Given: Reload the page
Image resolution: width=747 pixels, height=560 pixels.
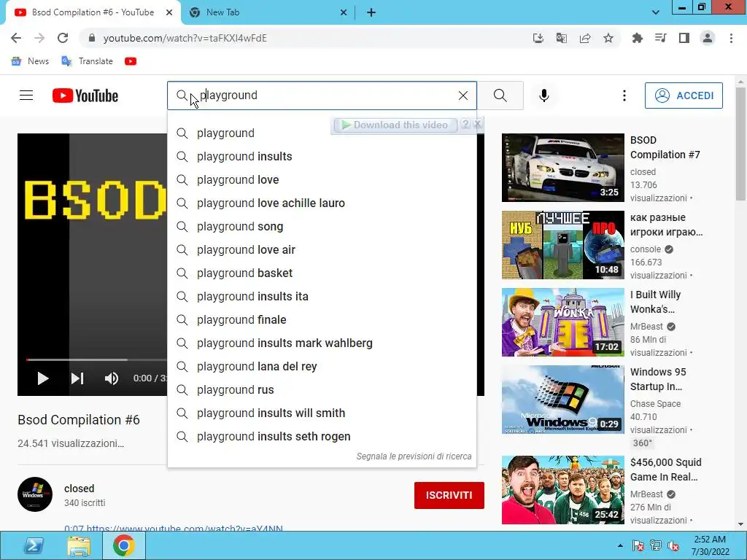Looking at the screenshot, I should (x=63, y=38).
